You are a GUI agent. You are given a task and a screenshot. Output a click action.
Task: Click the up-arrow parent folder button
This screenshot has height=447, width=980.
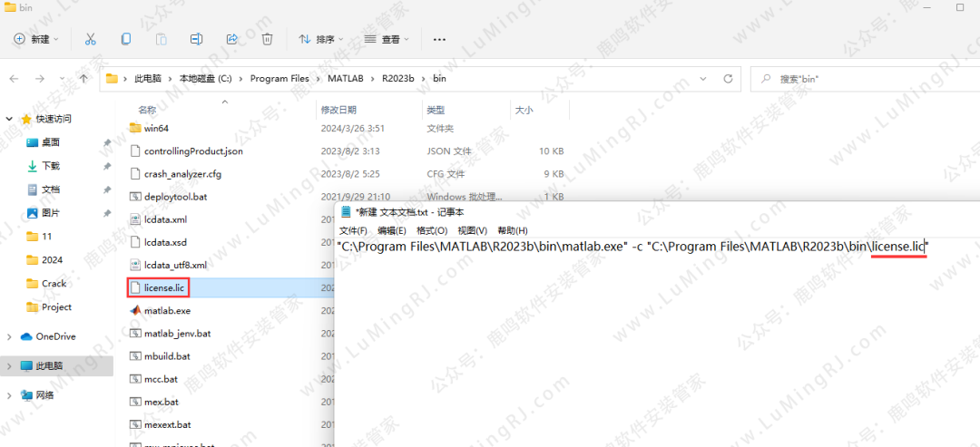(84, 79)
